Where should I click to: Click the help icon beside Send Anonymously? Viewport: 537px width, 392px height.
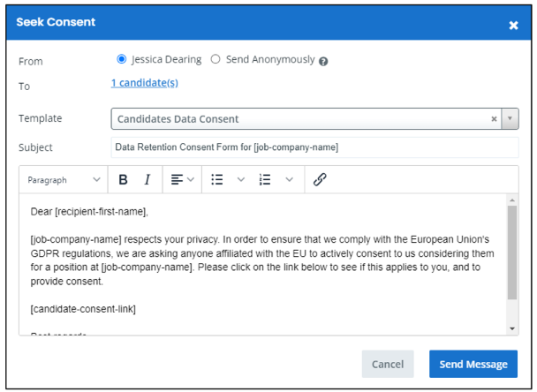coord(323,61)
